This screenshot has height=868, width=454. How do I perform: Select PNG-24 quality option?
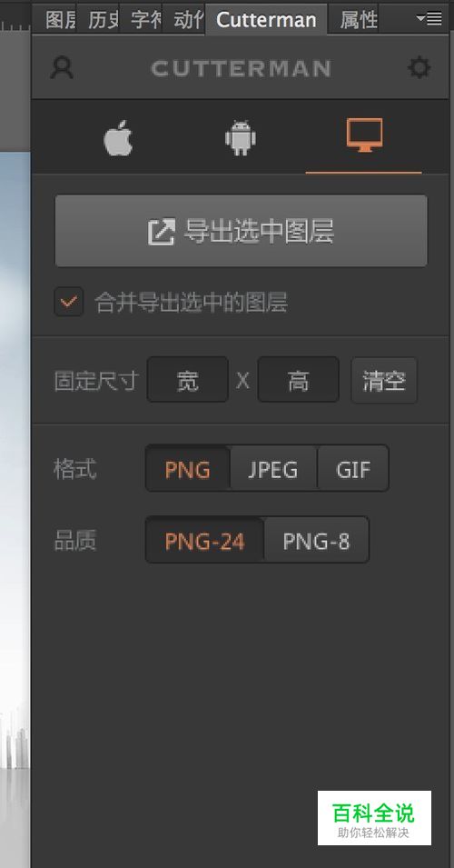point(204,540)
